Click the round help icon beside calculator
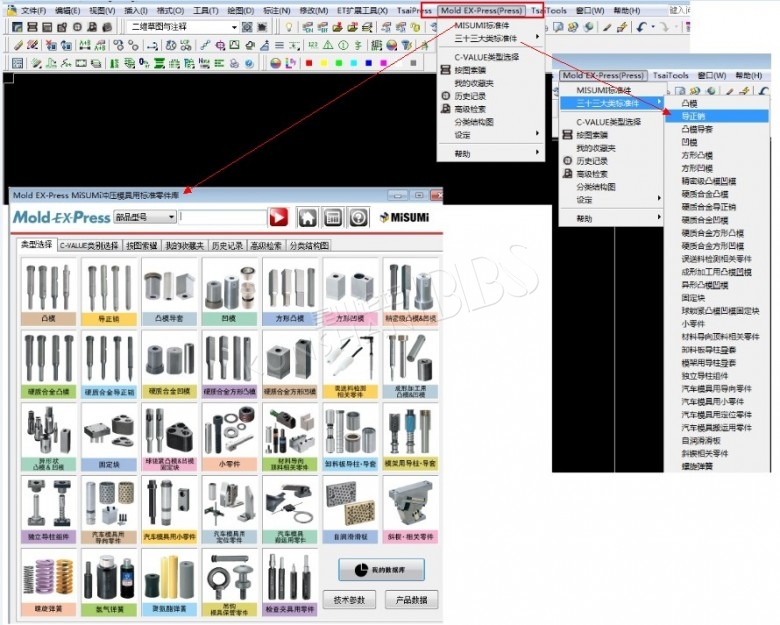Viewport: 780px width, 625px height. [359, 217]
